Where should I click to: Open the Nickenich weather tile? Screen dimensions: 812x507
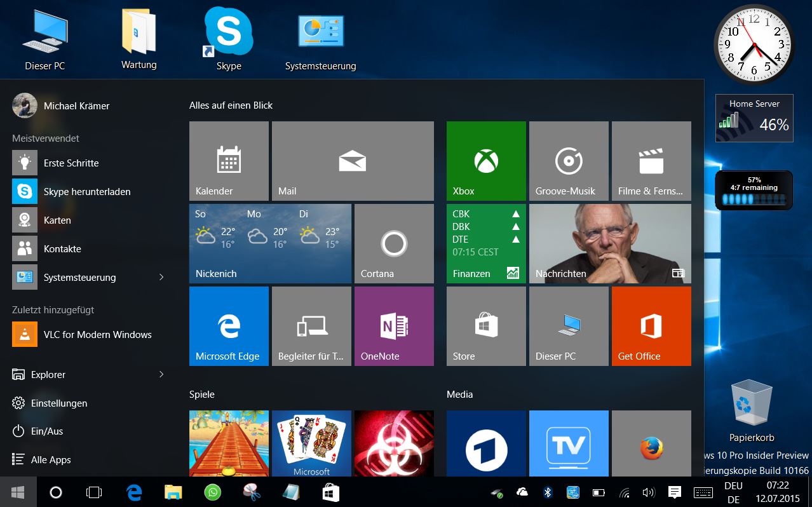pyautogui.click(x=270, y=243)
